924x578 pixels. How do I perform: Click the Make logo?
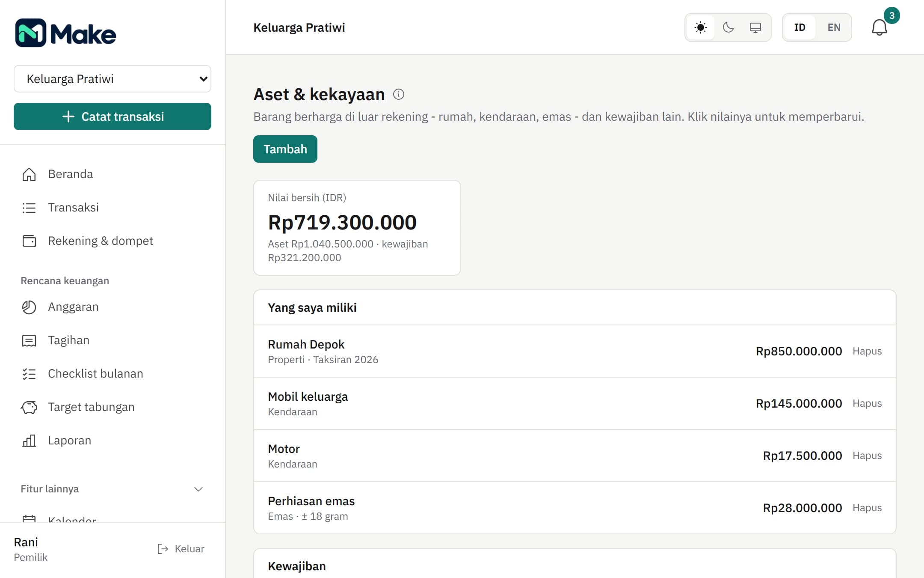click(65, 33)
